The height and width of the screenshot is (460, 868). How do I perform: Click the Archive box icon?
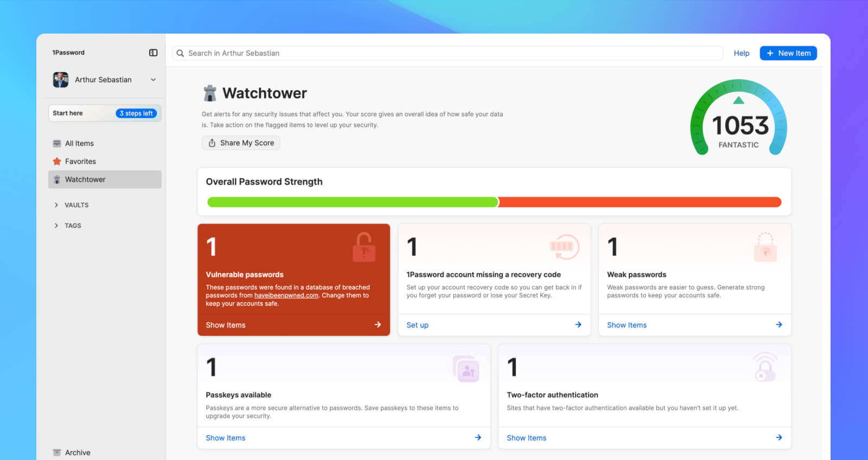57,452
